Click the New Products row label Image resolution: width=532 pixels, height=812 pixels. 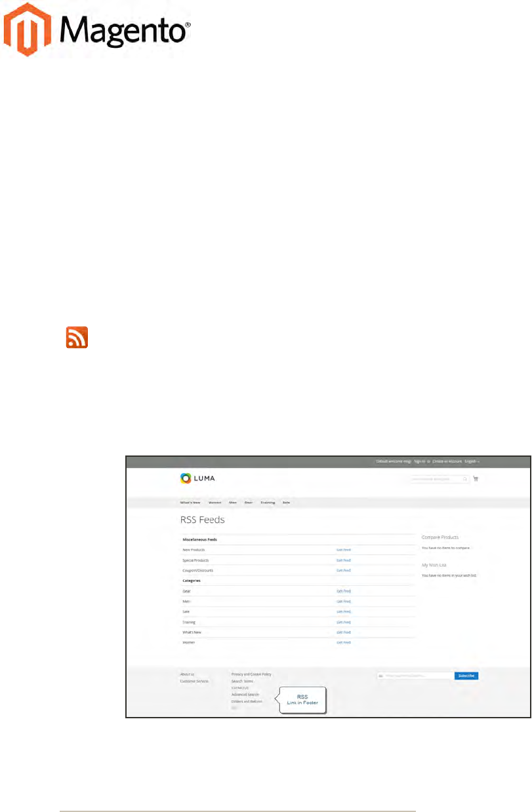pyautogui.click(x=194, y=550)
